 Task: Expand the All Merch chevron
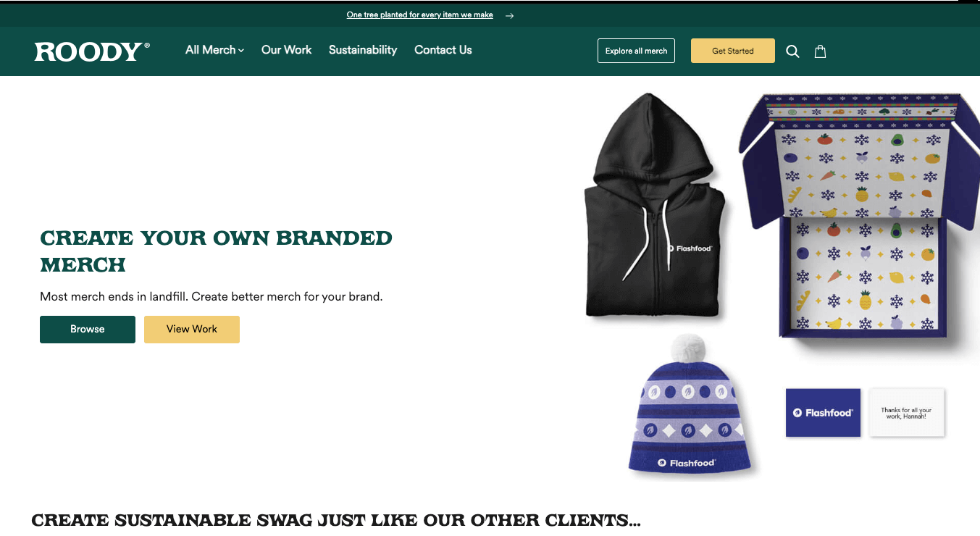pyautogui.click(x=241, y=50)
